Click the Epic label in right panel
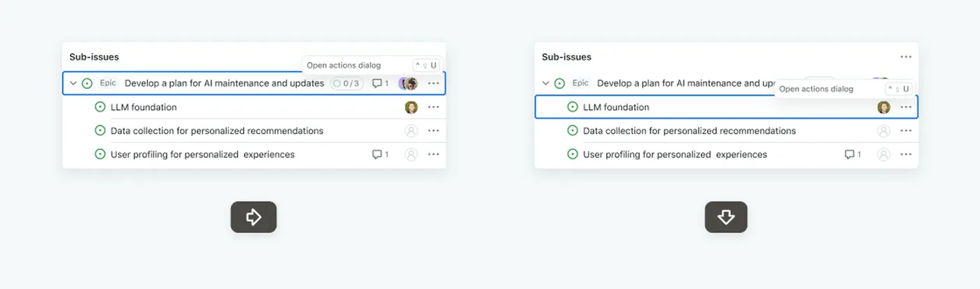Image resolution: width=980 pixels, height=289 pixels. (580, 83)
